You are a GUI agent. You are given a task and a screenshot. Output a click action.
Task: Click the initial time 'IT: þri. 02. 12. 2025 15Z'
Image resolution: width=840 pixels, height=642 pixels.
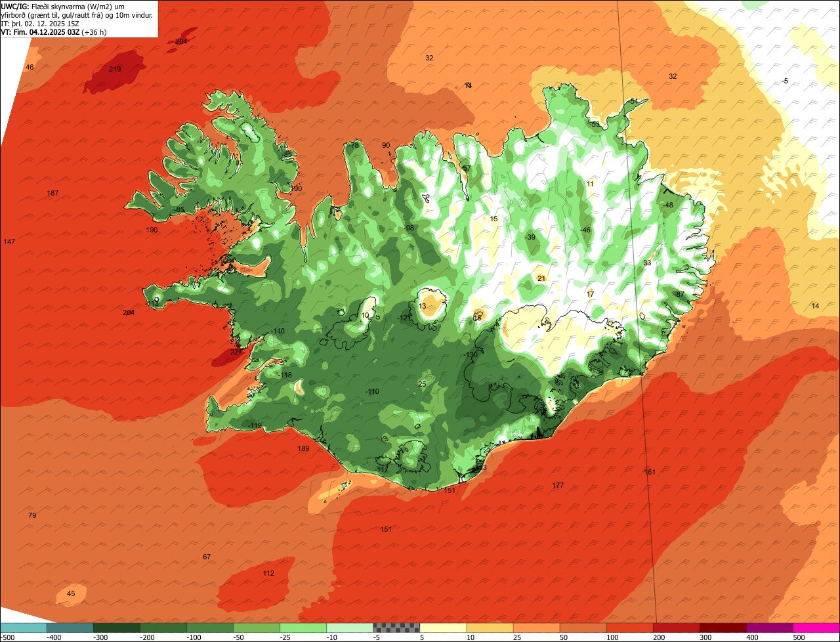[x=40, y=24]
